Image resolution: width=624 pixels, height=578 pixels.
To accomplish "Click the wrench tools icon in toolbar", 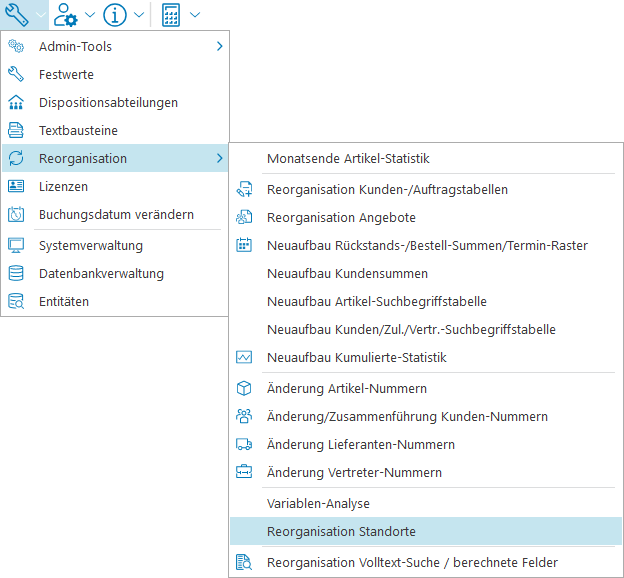I will 17,14.
